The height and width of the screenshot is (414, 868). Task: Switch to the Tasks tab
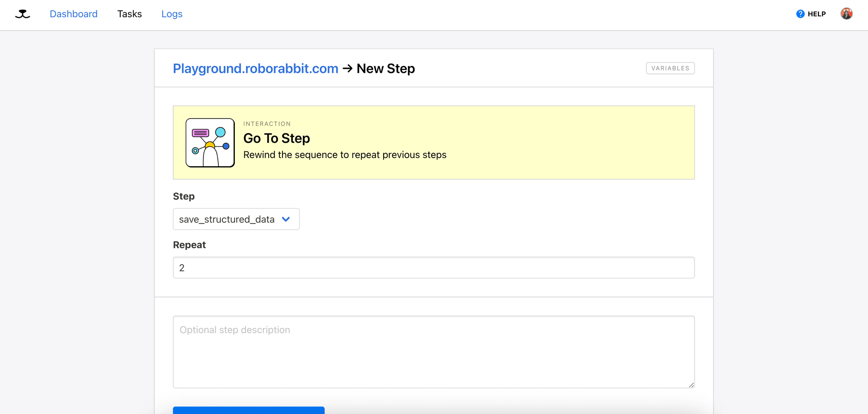[129, 14]
